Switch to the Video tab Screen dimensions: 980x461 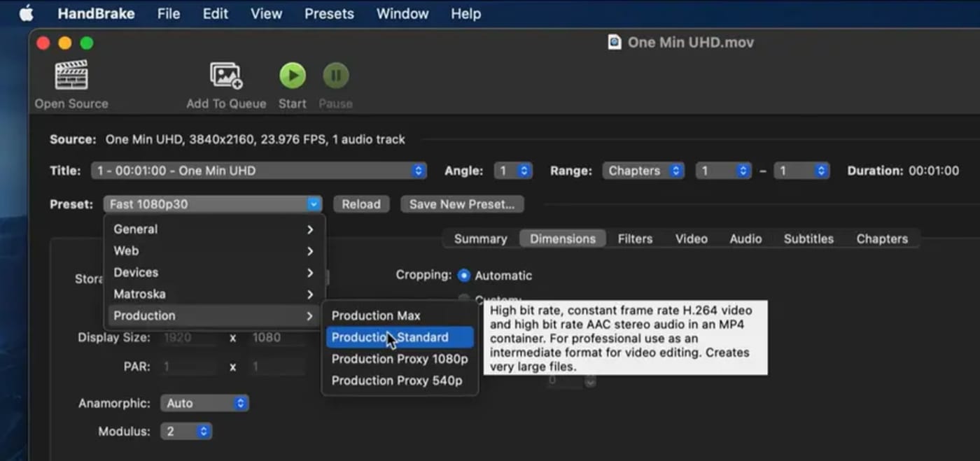point(691,239)
